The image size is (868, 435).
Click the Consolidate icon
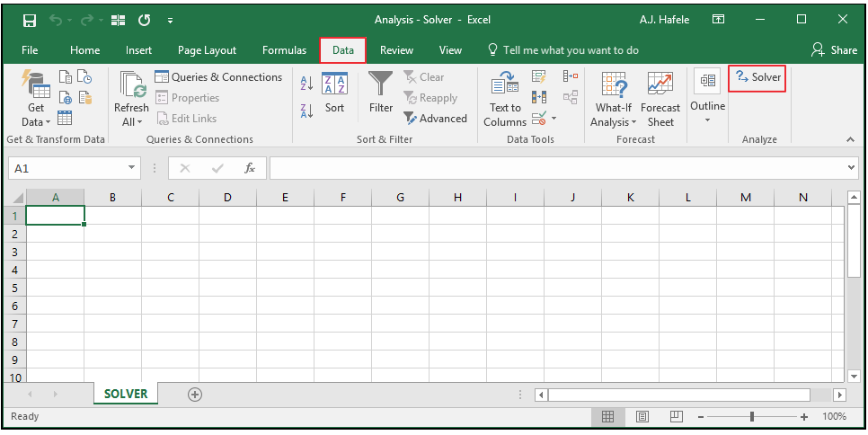pyautogui.click(x=571, y=76)
